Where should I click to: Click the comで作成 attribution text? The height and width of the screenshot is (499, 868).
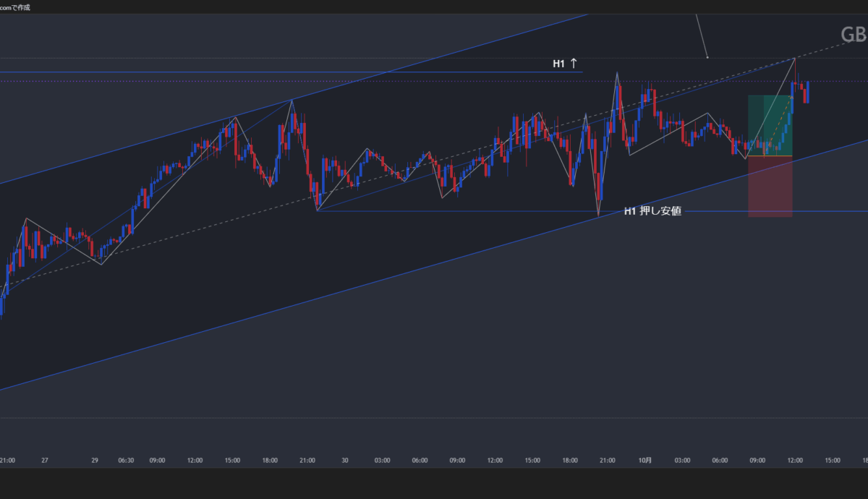tap(15, 7)
